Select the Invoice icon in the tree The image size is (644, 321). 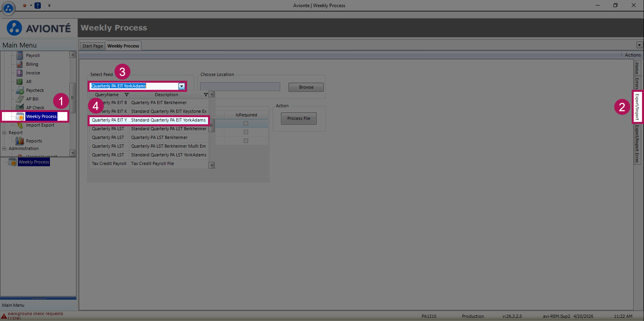(x=20, y=73)
